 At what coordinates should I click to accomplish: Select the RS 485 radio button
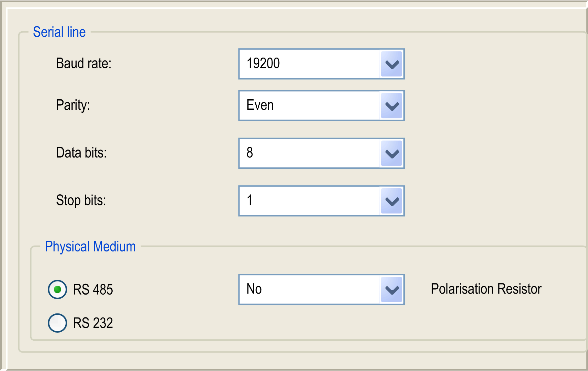pyautogui.click(x=58, y=290)
